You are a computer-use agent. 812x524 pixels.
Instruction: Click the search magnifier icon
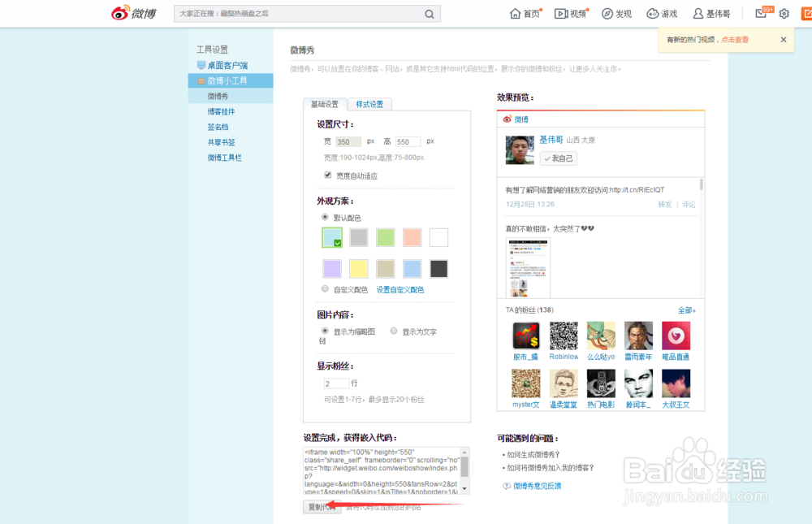point(430,14)
